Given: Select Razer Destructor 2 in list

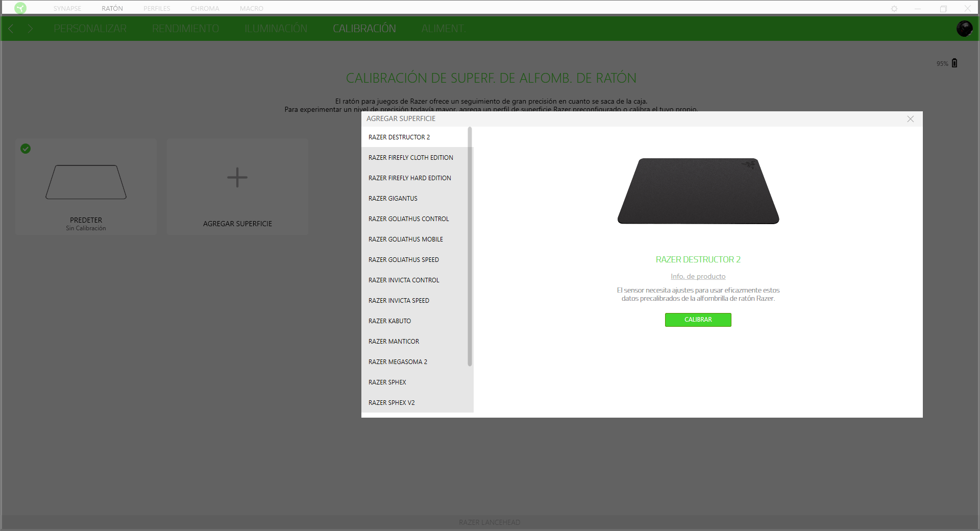Looking at the screenshot, I should 414,137.
